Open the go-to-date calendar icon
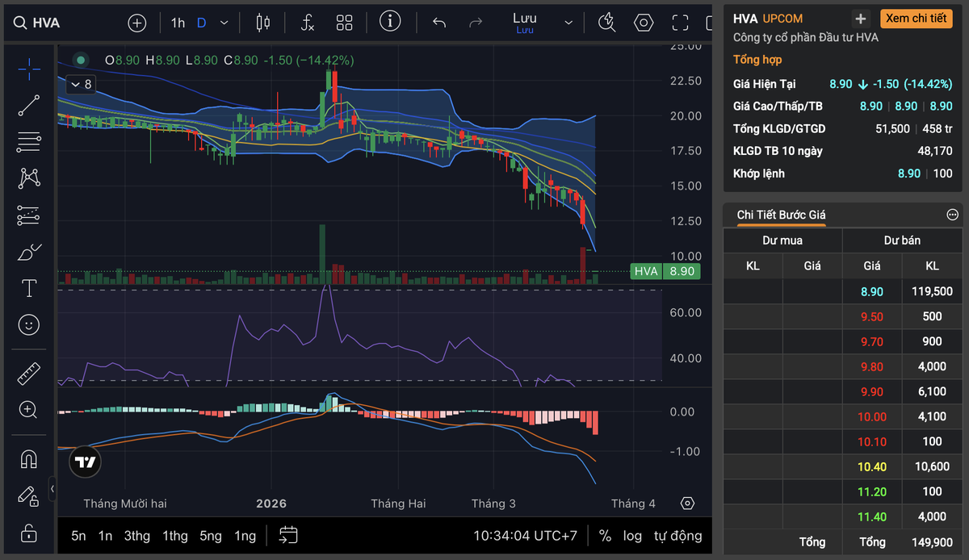Screen dimensions: 969x560 [288, 535]
